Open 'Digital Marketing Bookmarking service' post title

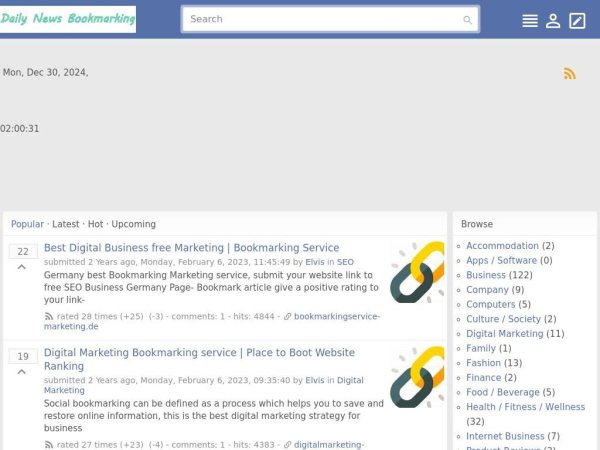point(199,359)
